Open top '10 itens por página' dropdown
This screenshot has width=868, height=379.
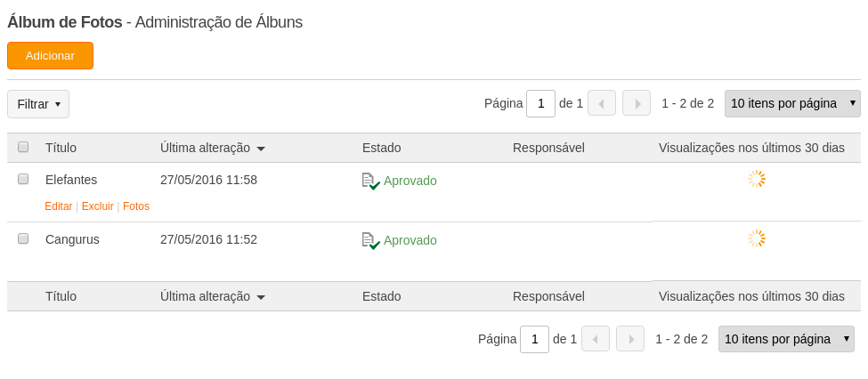pyautogui.click(x=792, y=103)
